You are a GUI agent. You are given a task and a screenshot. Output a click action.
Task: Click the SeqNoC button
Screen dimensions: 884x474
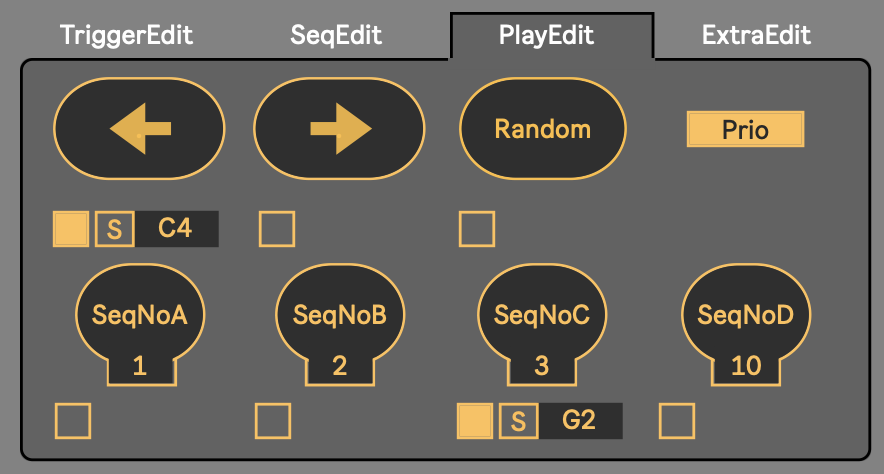pos(542,315)
